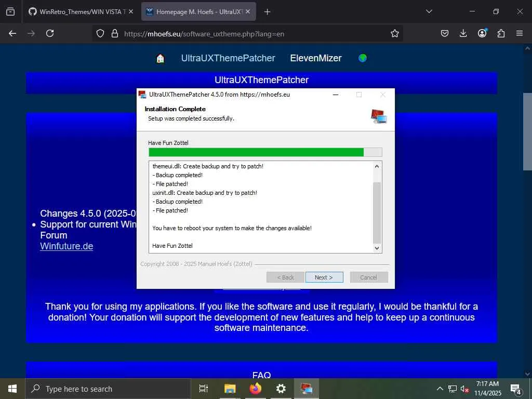Open the Pocket save icon
Image resolution: width=532 pixels, height=399 pixels.
point(445,33)
